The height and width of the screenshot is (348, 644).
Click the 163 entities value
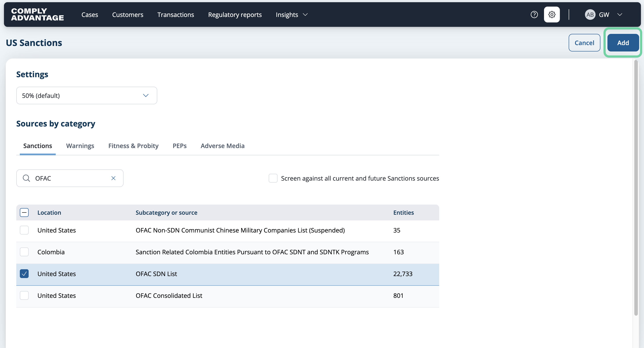point(398,252)
